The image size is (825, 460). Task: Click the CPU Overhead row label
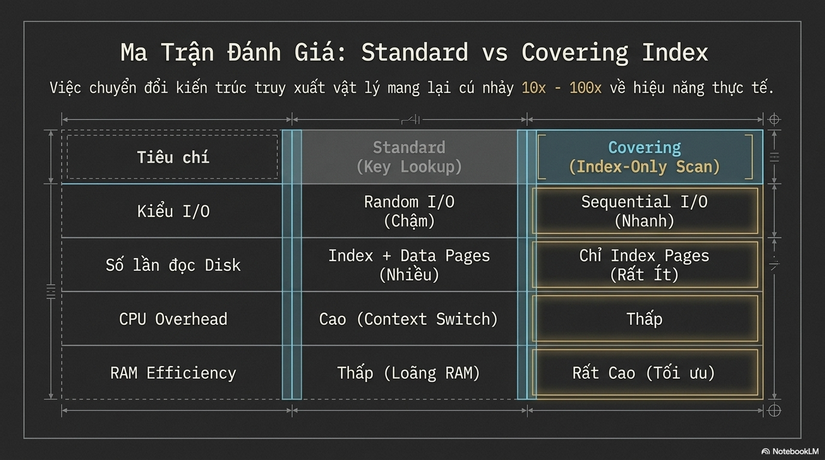tap(173, 319)
